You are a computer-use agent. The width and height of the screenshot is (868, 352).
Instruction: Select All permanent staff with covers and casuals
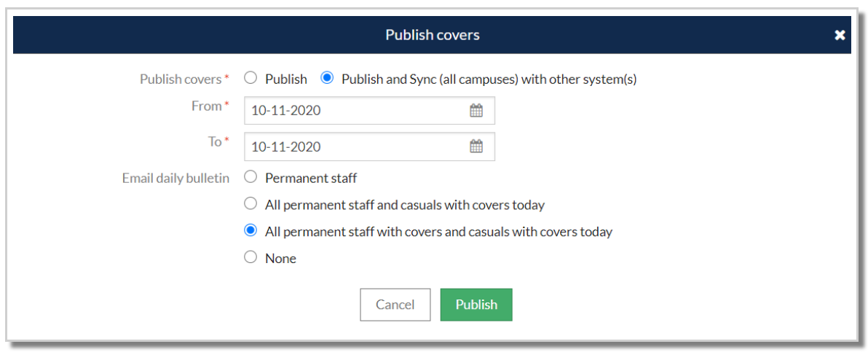coord(250,231)
